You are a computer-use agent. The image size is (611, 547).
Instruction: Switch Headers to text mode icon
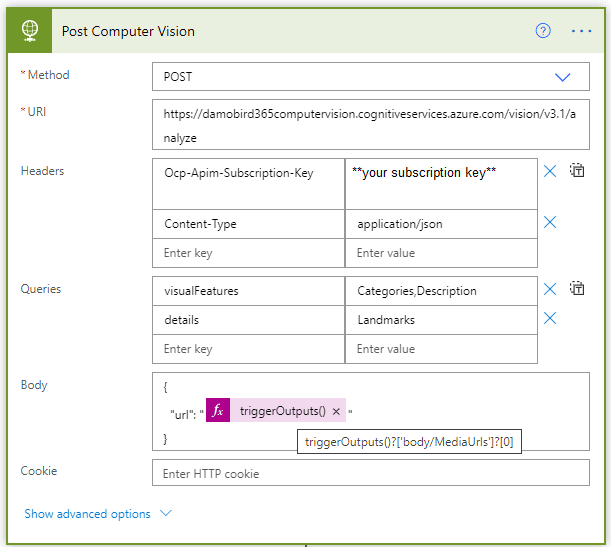(577, 171)
